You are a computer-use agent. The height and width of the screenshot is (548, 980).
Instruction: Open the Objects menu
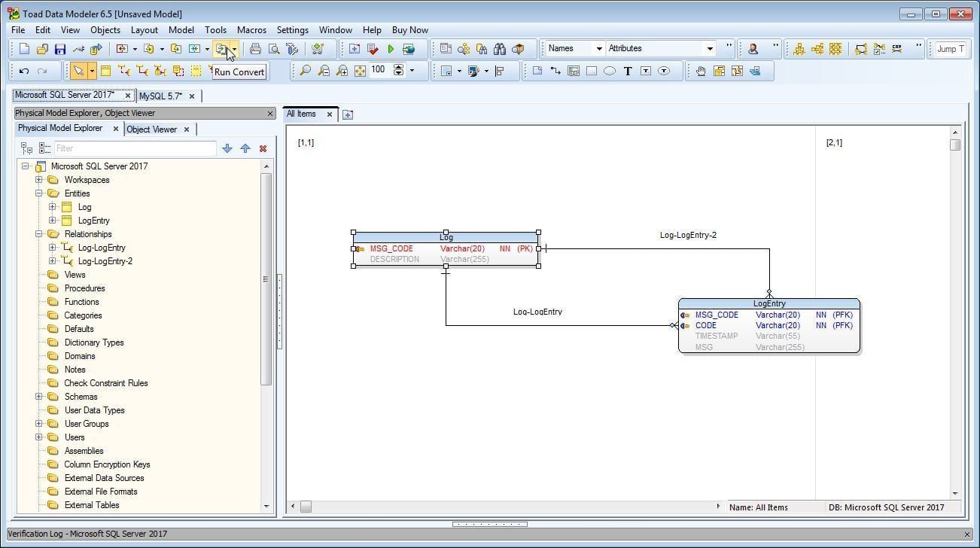[105, 30]
